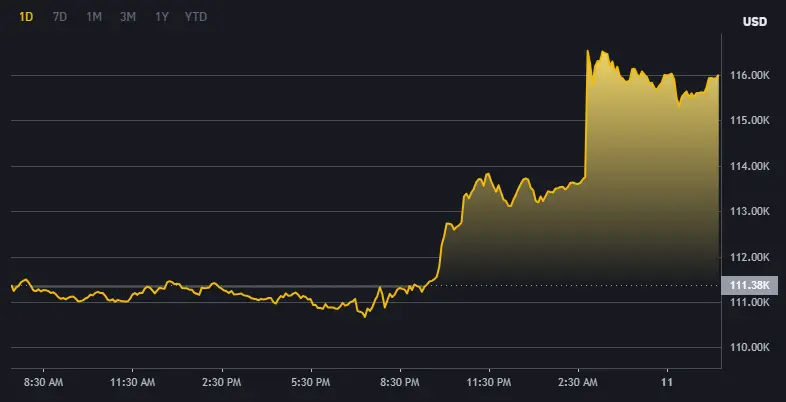Click the 114.00K price axis label

click(750, 166)
